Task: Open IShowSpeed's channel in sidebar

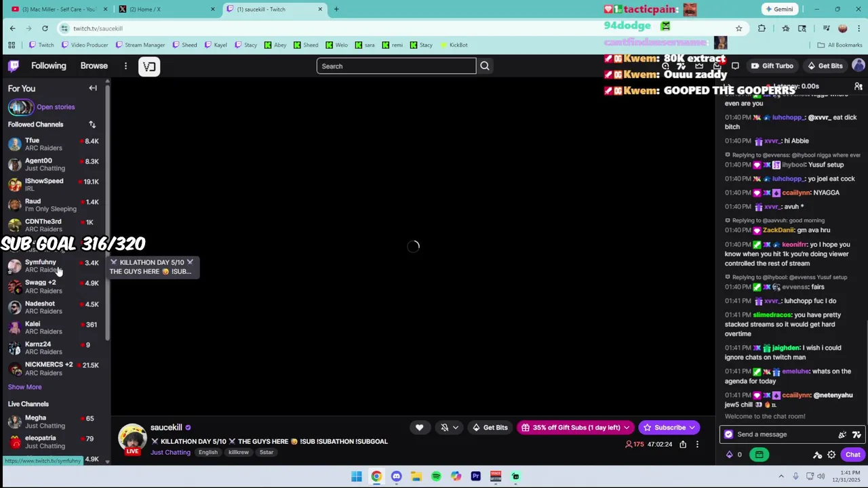Action: [x=54, y=185]
